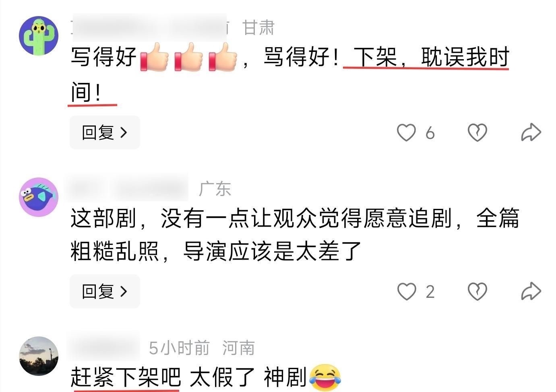Tap the like count 2
Image resolution: width=556 pixels, height=392 pixels.
click(x=430, y=292)
